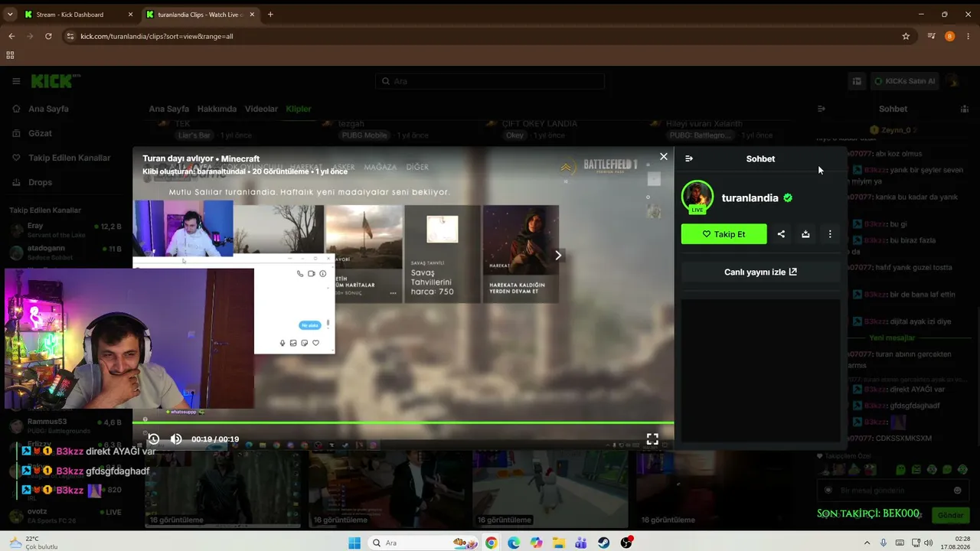Go back in the browser
Screen dimensions: 980x551
click(x=11, y=36)
